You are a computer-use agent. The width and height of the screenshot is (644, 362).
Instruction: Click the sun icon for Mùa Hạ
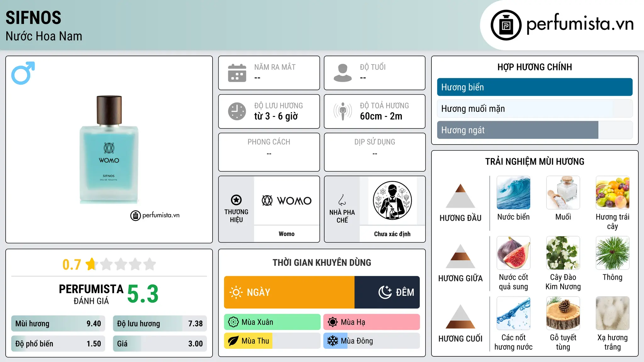[x=333, y=322]
